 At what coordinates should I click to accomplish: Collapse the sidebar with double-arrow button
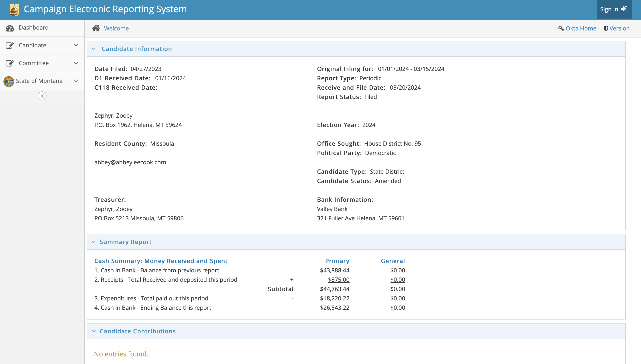point(42,96)
